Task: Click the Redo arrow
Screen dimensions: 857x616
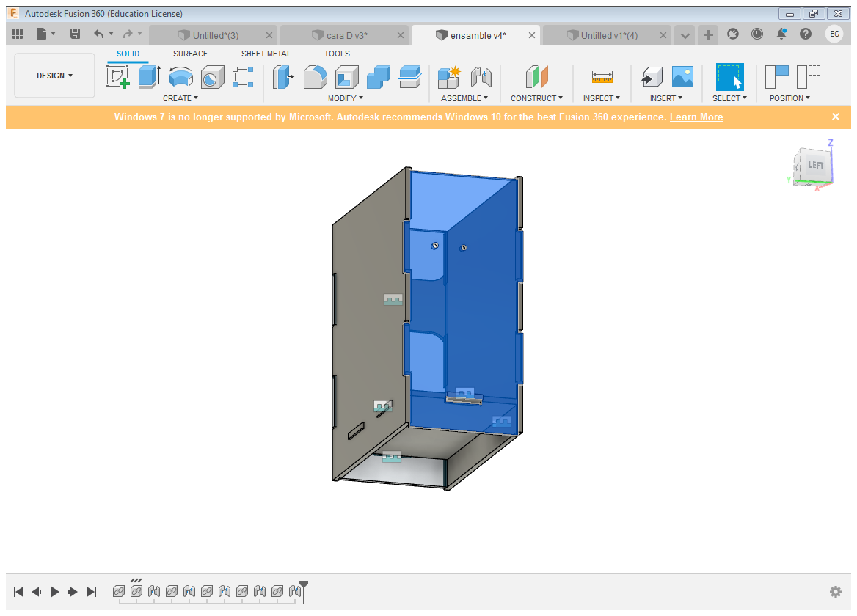Action: [128, 34]
